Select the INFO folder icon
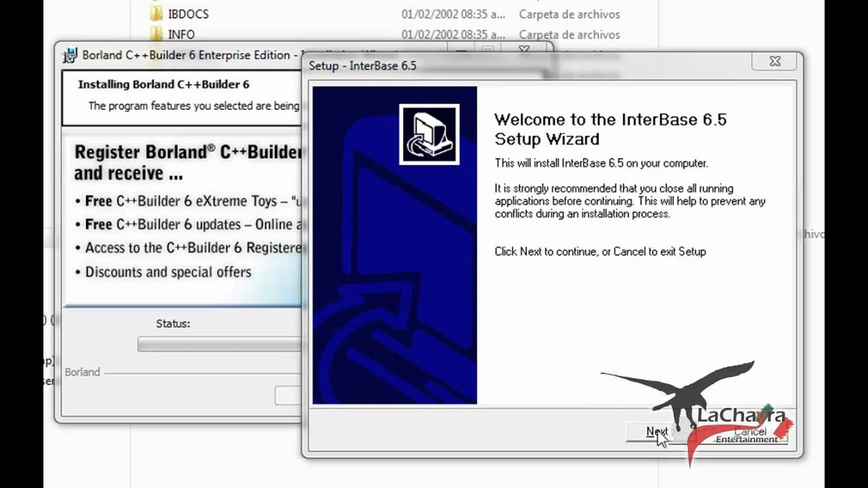Image resolution: width=868 pixels, height=488 pixels. click(x=157, y=34)
